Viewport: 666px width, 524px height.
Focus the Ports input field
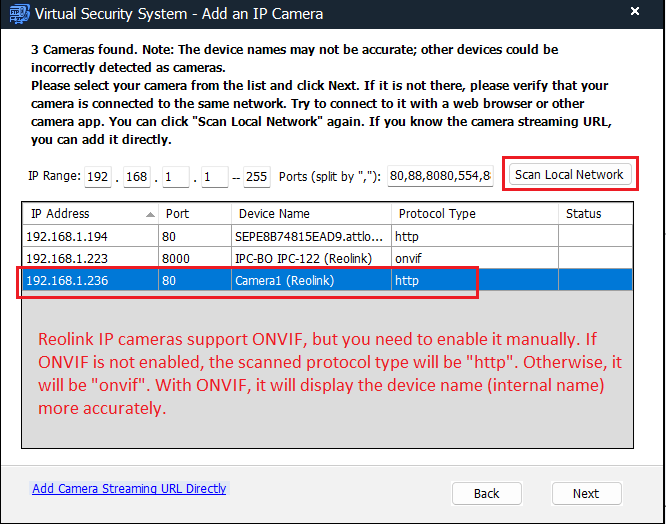(x=439, y=177)
